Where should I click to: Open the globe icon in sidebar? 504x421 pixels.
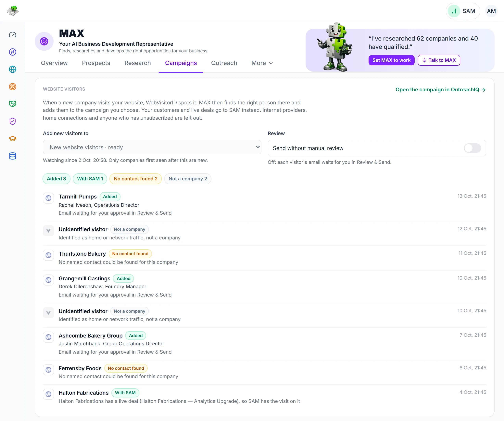[x=12, y=69]
